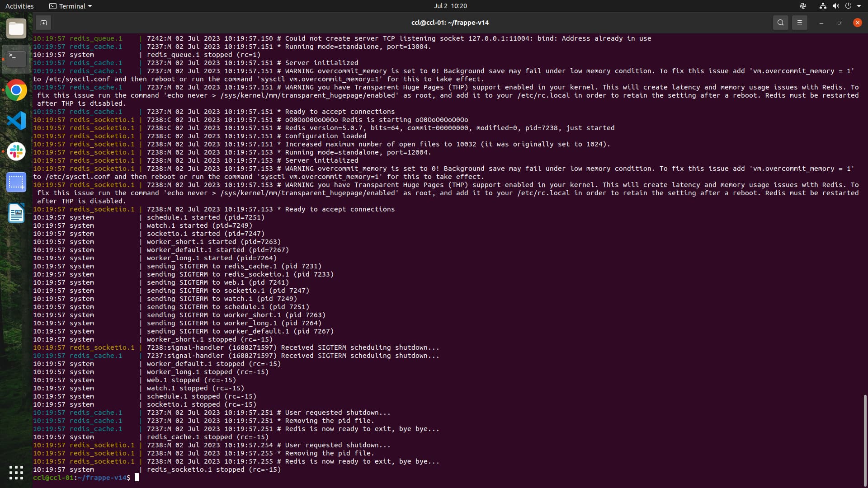Click the line 'redis_queue.1 stopped (rc=1)'
Viewport: 868px width, 488px height.
203,55
